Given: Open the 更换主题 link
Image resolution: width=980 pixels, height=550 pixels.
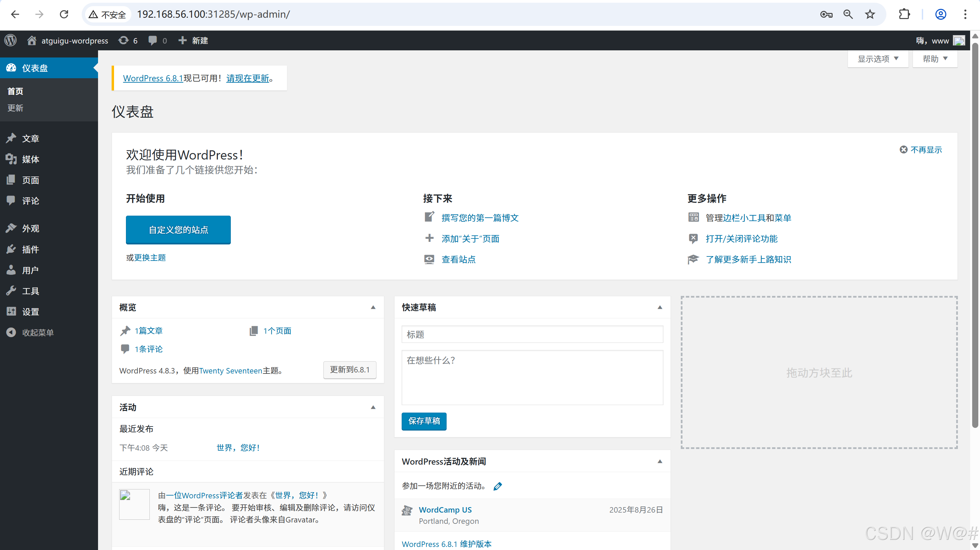Looking at the screenshot, I should 150,258.
